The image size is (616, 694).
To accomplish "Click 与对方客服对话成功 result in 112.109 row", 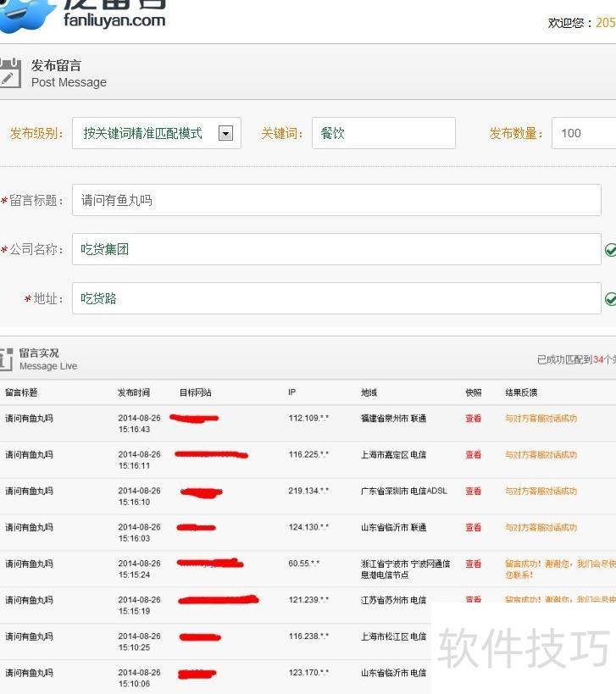I will pos(541,419).
